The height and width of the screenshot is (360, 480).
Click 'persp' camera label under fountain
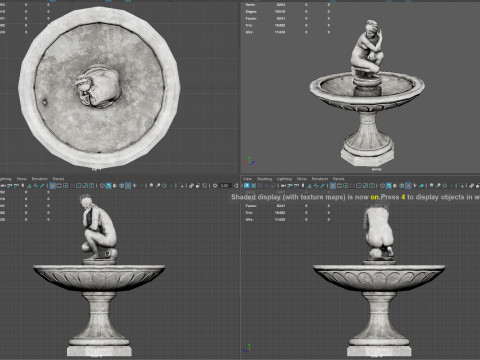click(x=376, y=169)
